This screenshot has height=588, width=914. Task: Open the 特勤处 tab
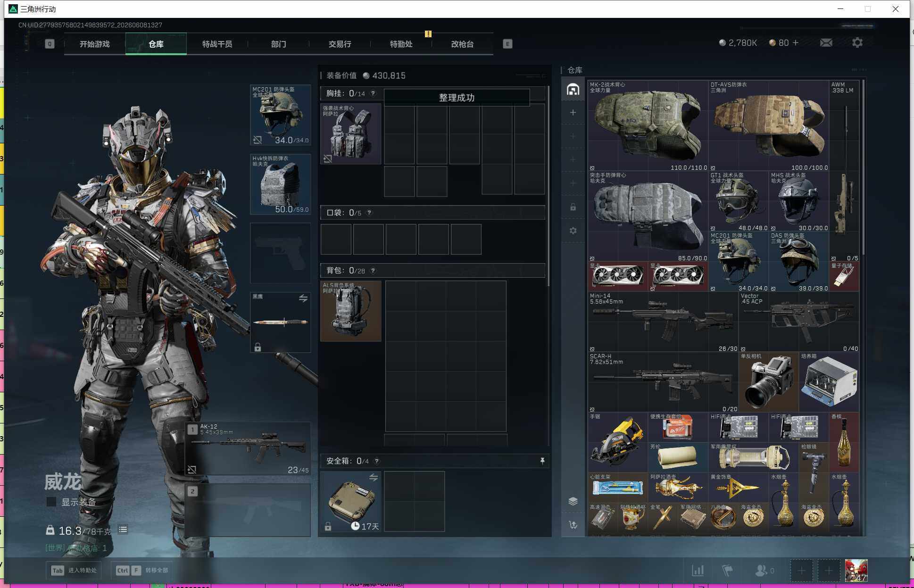pos(401,44)
